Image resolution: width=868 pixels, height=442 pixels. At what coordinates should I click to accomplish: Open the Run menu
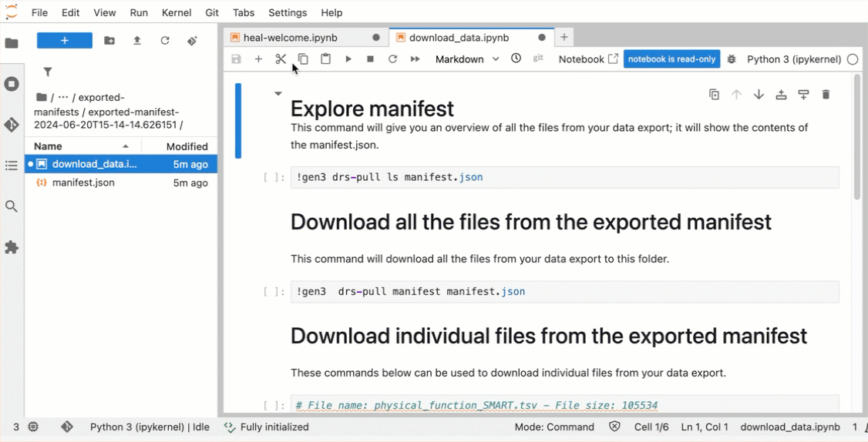[x=139, y=12]
